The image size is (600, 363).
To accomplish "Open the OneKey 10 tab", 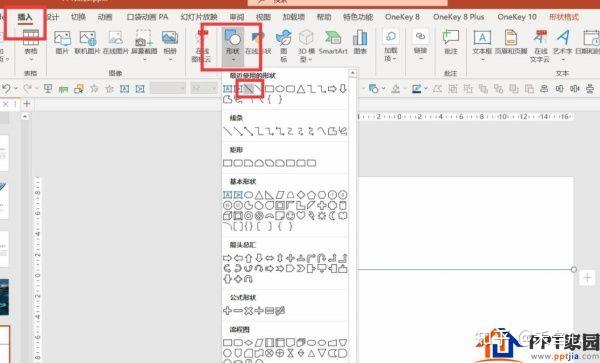I will tap(517, 17).
